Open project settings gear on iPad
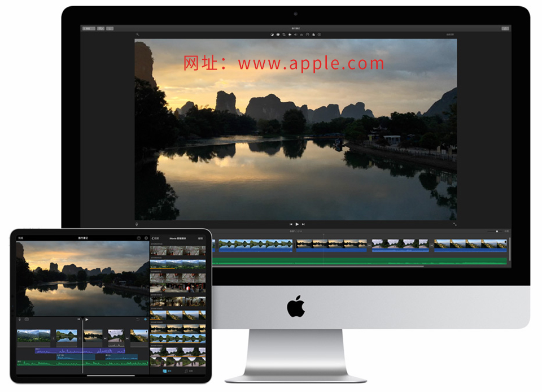 point(146,238)
